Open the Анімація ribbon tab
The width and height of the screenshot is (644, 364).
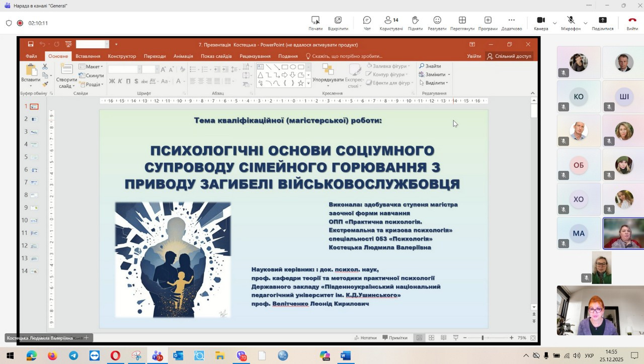coord(183,56)
